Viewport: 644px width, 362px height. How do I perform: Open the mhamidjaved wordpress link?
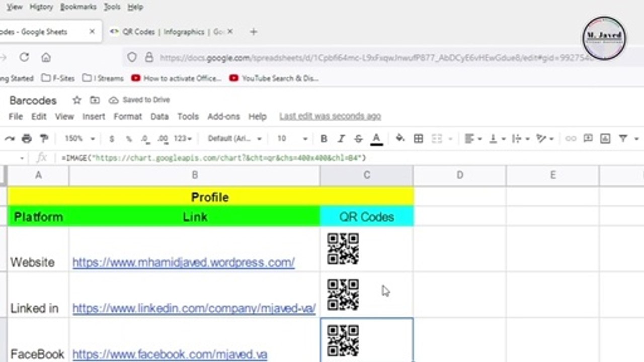pos(183,262)
